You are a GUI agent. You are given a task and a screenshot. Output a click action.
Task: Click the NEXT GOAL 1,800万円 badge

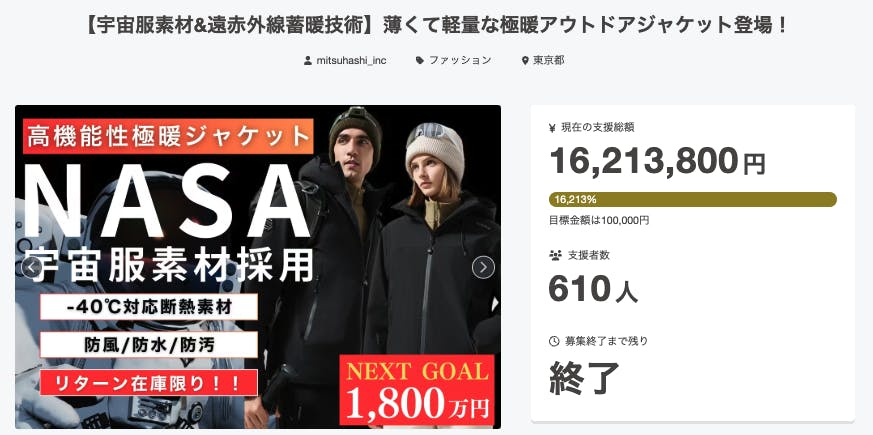point(417,390)
